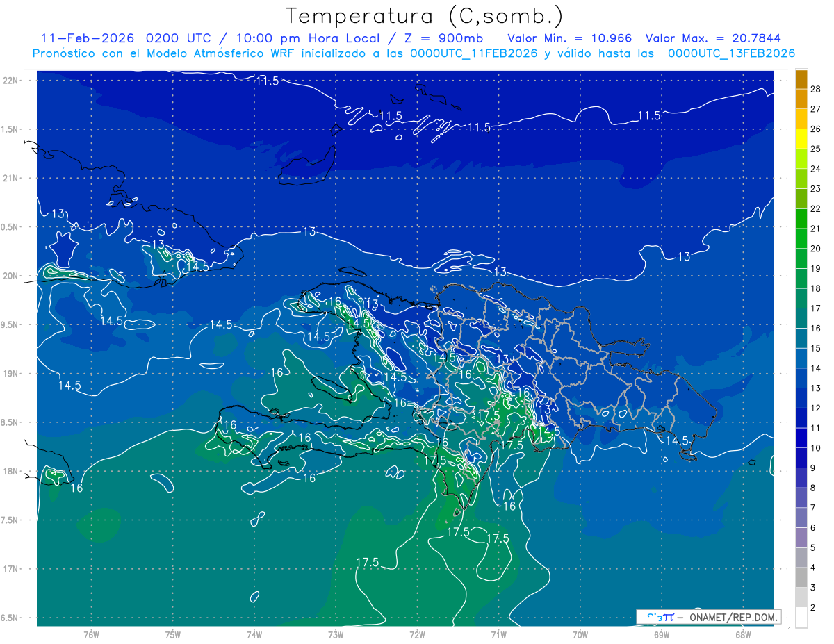Select "Valor Min. = 10.966" text
The height and width of the screenshot is (644, 834).
pyautogui.click(x=570, y=38)
